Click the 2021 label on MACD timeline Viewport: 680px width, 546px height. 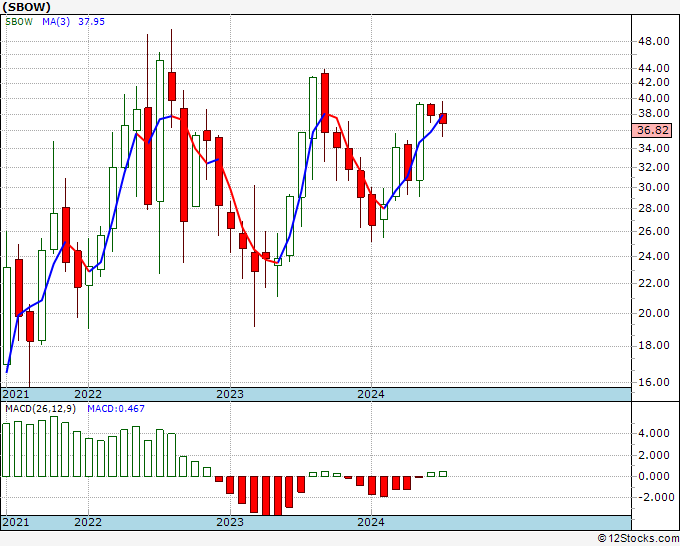pos(16,522)
